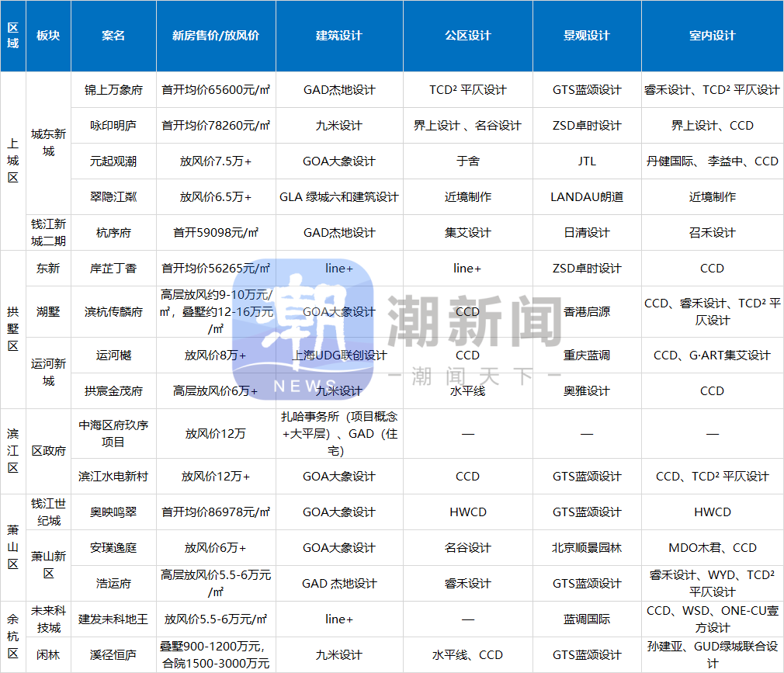Click the '板块' header cell
The width and height of the screenshot is (784, 673).
(x=48, y=36)
